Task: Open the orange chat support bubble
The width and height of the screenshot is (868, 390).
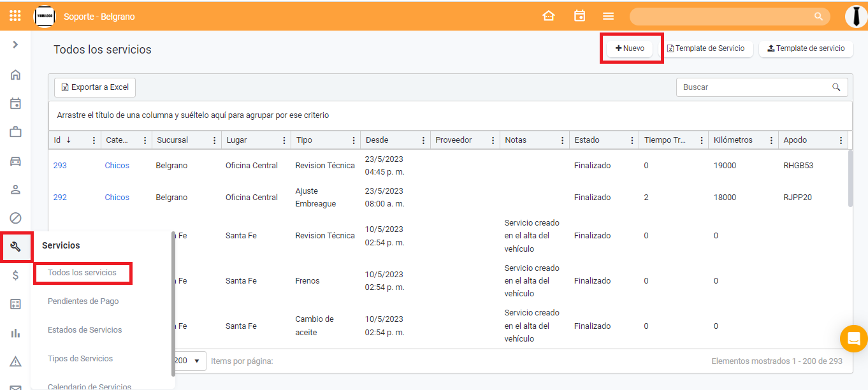Action: coord(853,338)
